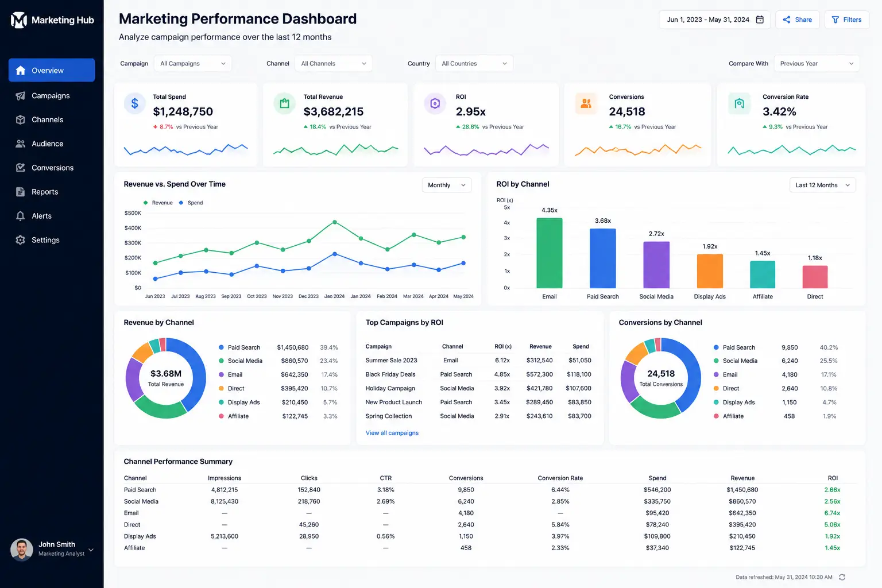
Task: Open the Last 12 Months dropdown
Action: tap(822, 185)
